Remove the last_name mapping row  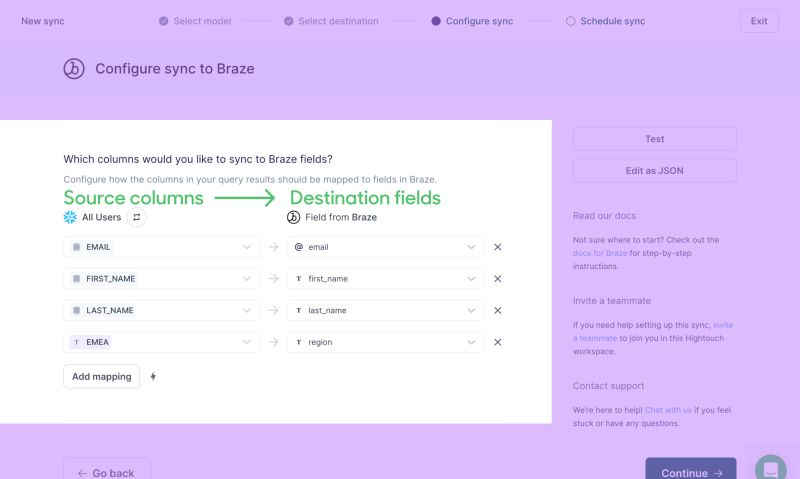click(x=497, y=310)
